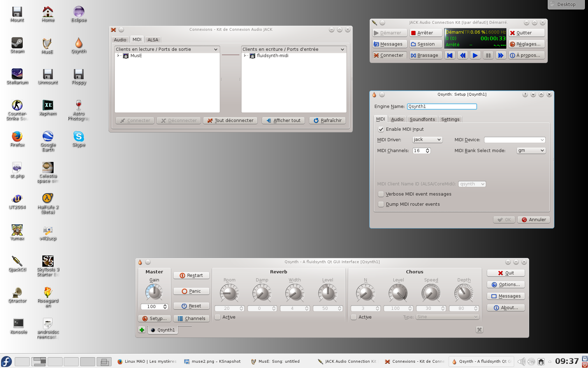Click the Panic button in Qsynth
Viewport: 588px width, 368px height.
tap(191, 291)
